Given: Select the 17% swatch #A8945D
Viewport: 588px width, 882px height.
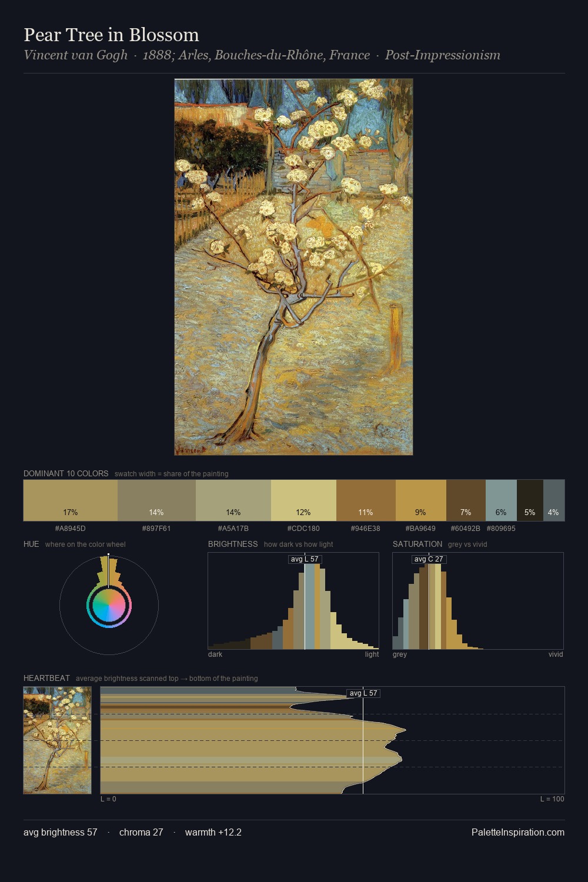Looking at the screenshot, I should (71, 500).
